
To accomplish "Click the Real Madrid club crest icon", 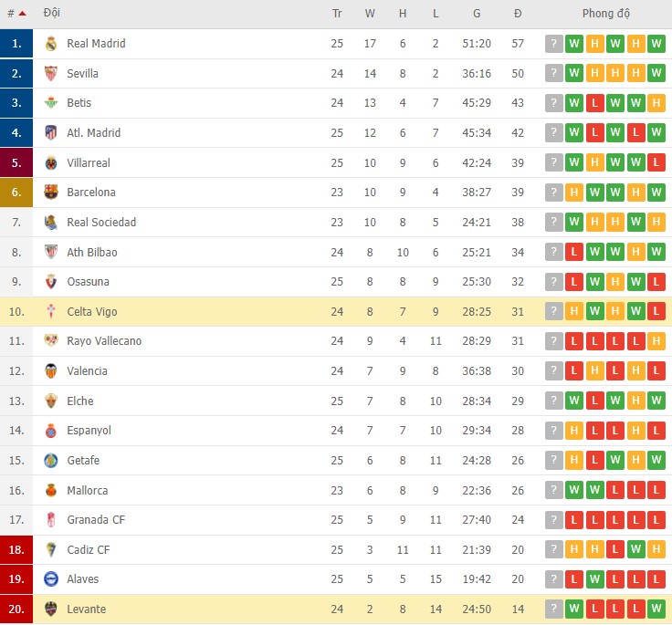I will click(51, 44).
